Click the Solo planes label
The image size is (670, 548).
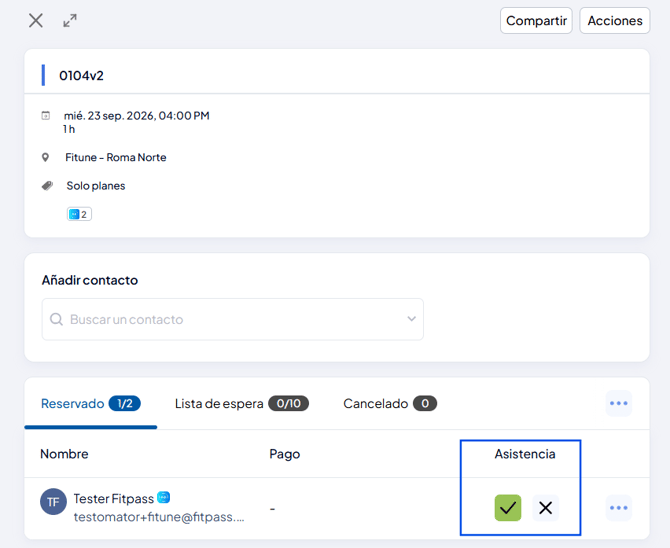point(96,186)
